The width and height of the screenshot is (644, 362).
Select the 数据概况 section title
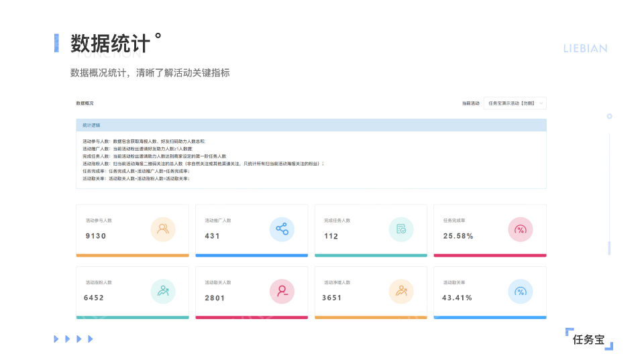pos(85,103)
